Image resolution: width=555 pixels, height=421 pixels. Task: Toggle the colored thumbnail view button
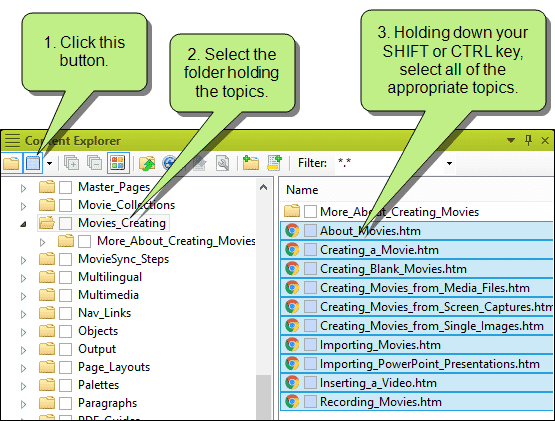[118, 163]
